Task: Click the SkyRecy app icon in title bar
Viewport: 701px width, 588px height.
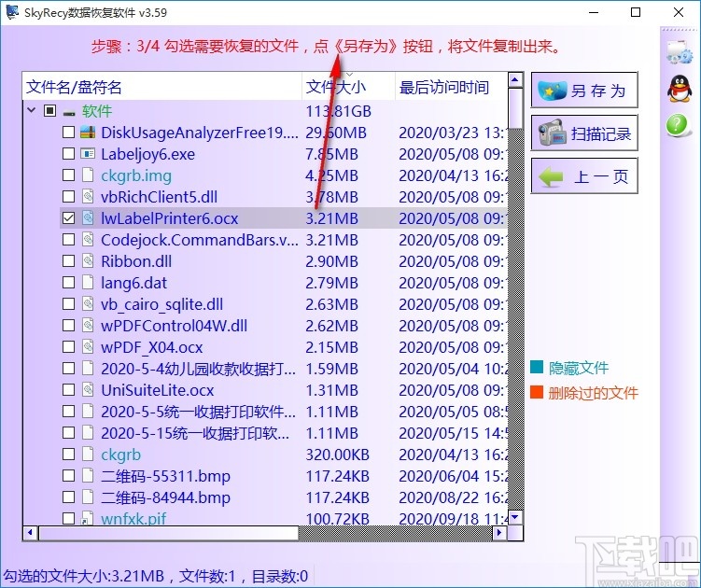Action: 12,12
